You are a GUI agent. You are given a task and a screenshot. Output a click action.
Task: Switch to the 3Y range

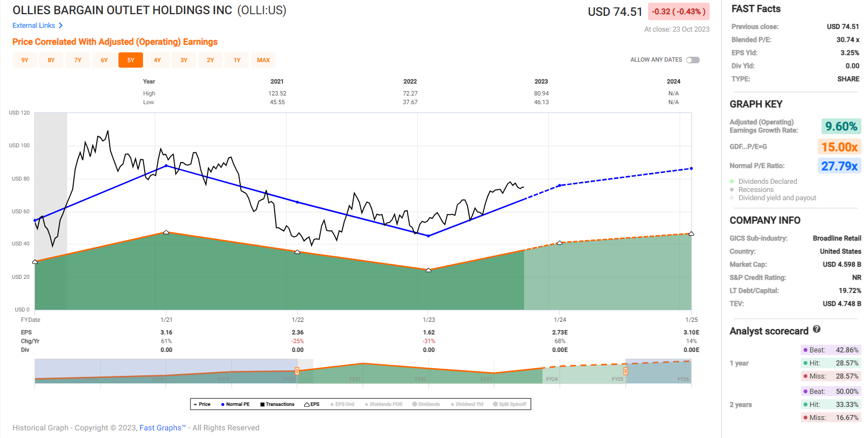point(184,60)
